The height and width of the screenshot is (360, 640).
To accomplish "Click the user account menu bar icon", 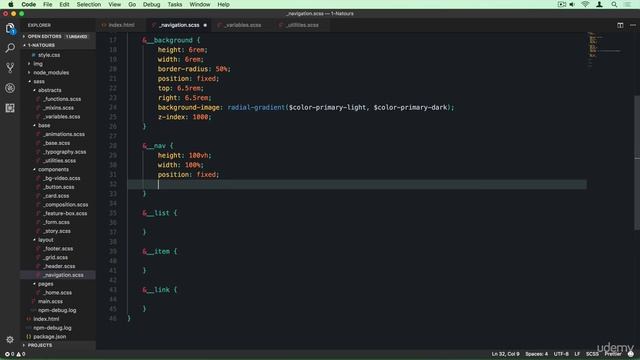I will click(599, 4).
